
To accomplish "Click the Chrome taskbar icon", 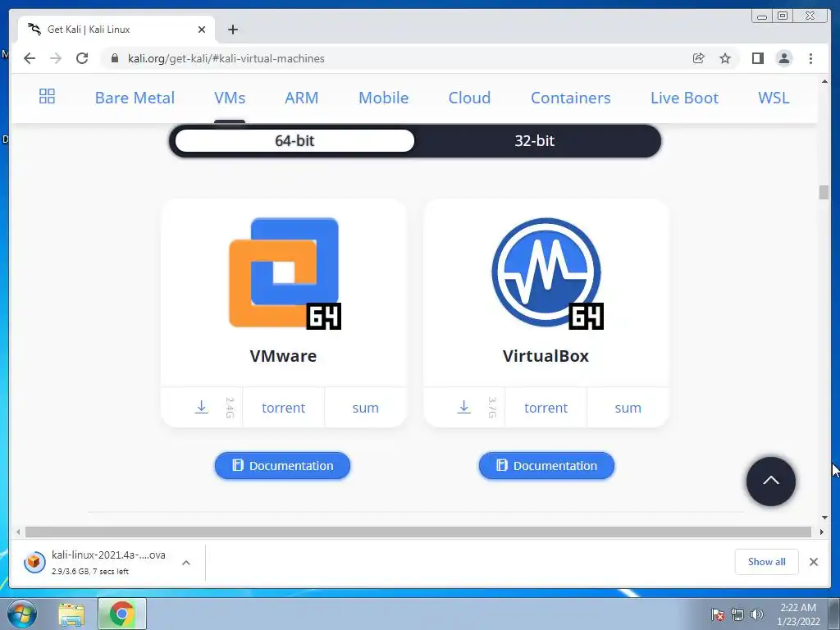I will pyautogui.click(x=122, y=614).
